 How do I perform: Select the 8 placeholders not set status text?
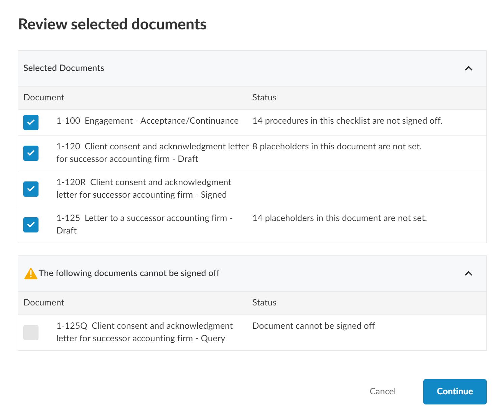point(337,146)
